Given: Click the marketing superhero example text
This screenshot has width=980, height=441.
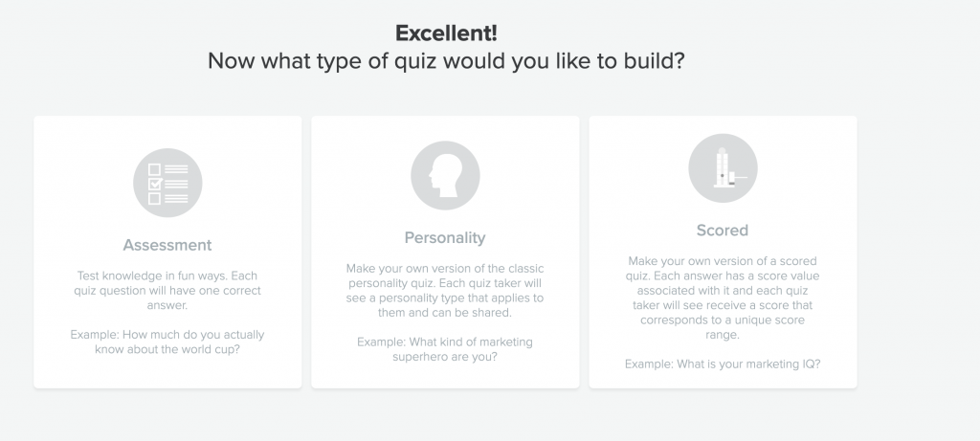Looking at the screenshot, I should [x=445, y=349].
